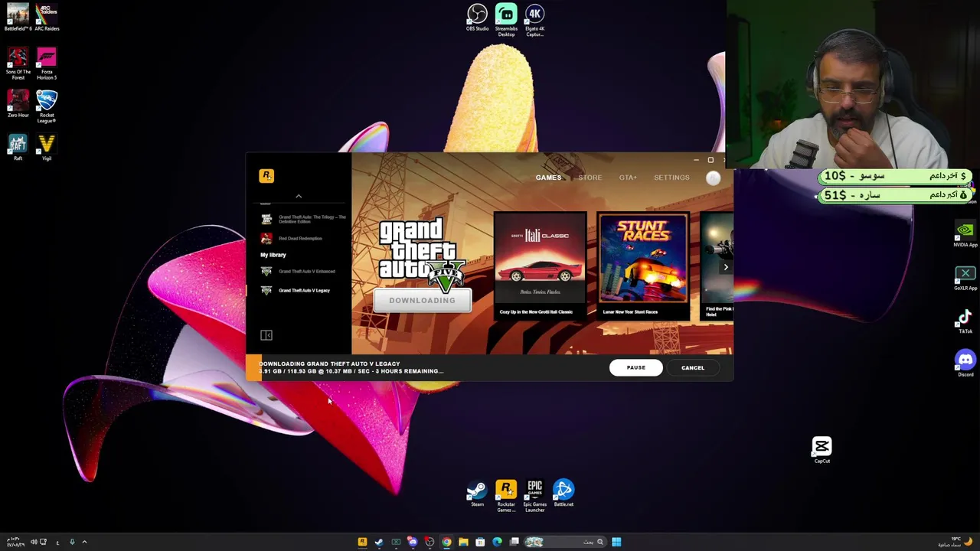Select the Zero Hour desktop icon
Screen dimensions: 980x551
[18, 105]
